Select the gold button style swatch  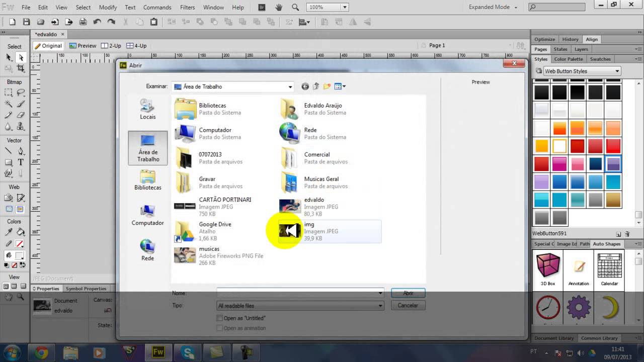(x=613, y=200)
